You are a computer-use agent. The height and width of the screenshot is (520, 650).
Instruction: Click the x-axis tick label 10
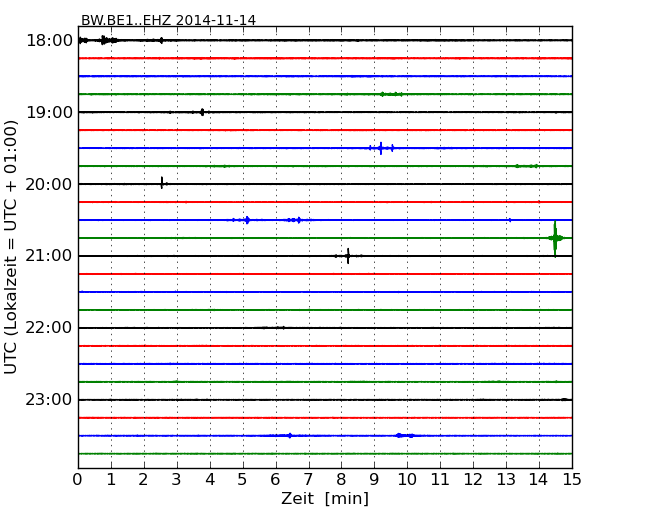pos(407,479)
